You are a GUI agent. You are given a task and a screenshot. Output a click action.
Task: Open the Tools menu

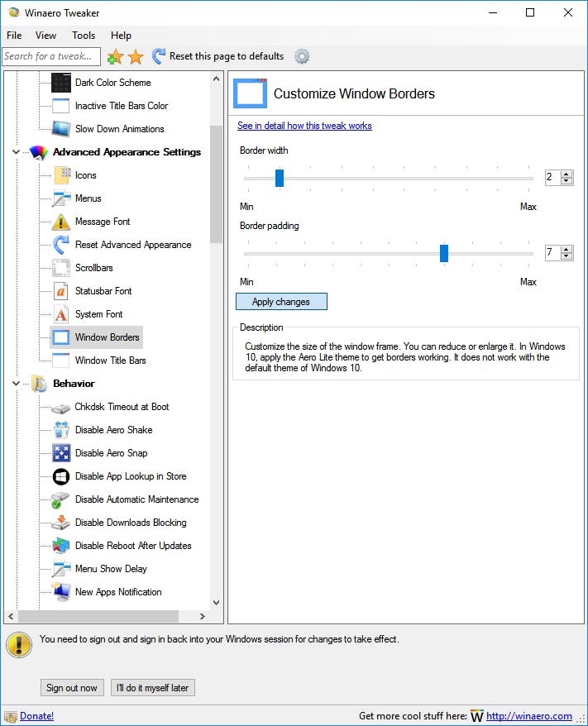[x=84, y=36]
